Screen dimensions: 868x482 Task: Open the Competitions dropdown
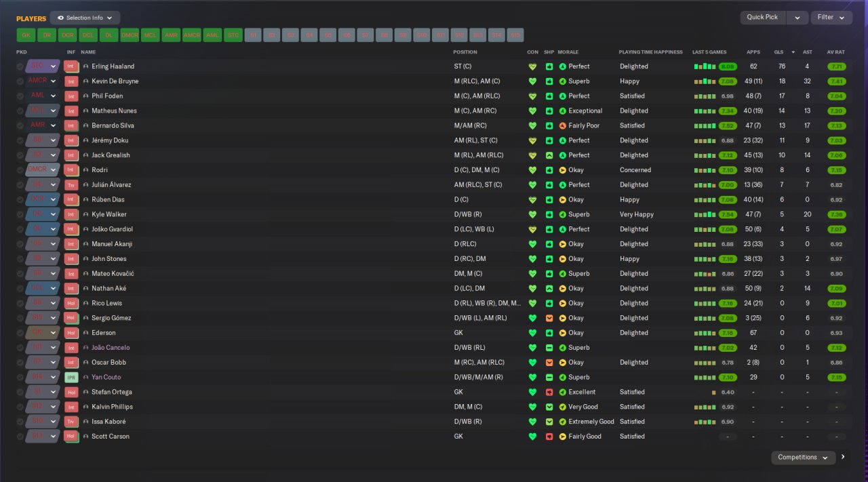(804, 458)
